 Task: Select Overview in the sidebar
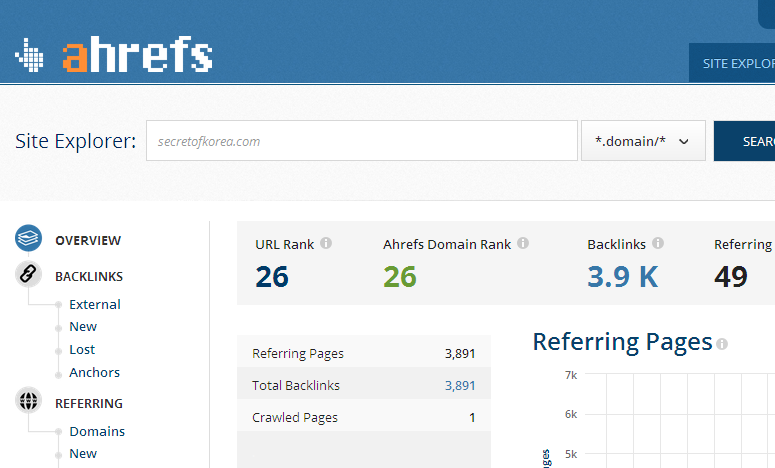click(88, 241)
